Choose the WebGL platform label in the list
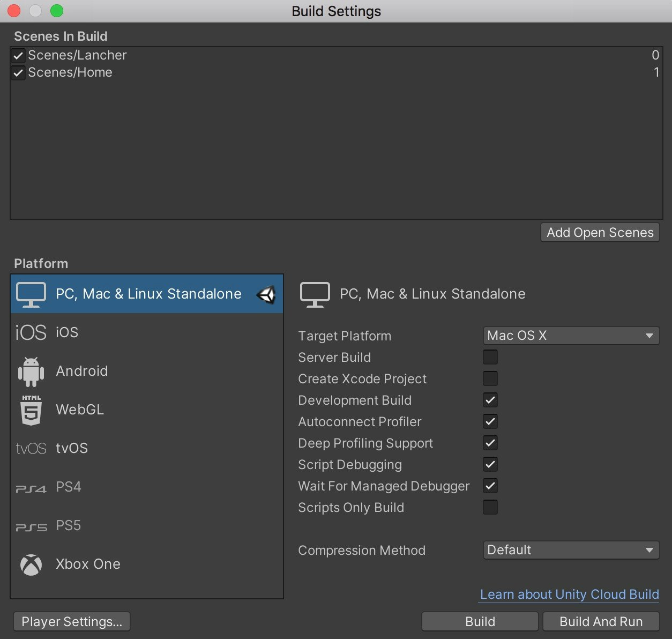Screen dimensions: 672x639 [80, 410]
